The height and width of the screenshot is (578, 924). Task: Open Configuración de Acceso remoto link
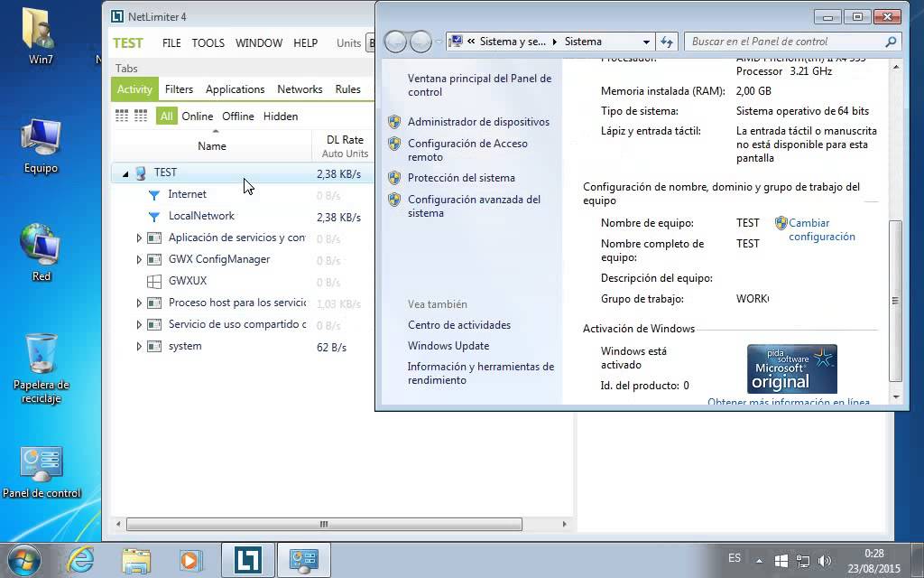click(468, 150)
